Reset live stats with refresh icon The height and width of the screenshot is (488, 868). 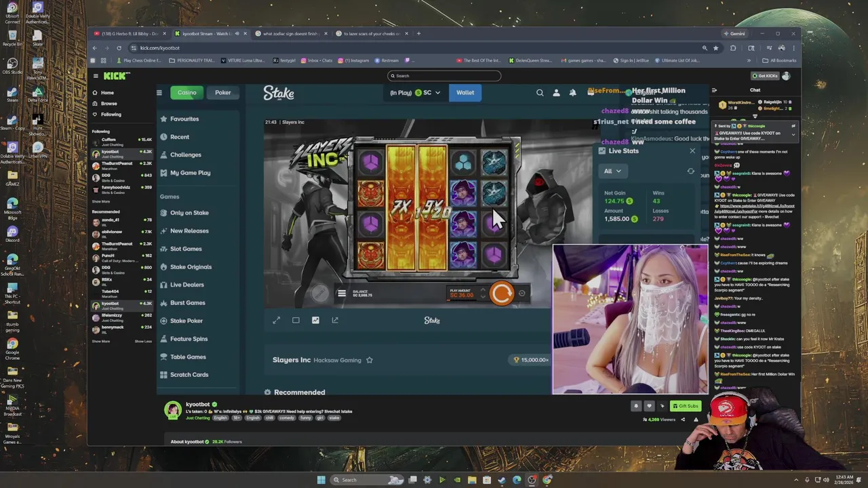(x=691, y=171)
